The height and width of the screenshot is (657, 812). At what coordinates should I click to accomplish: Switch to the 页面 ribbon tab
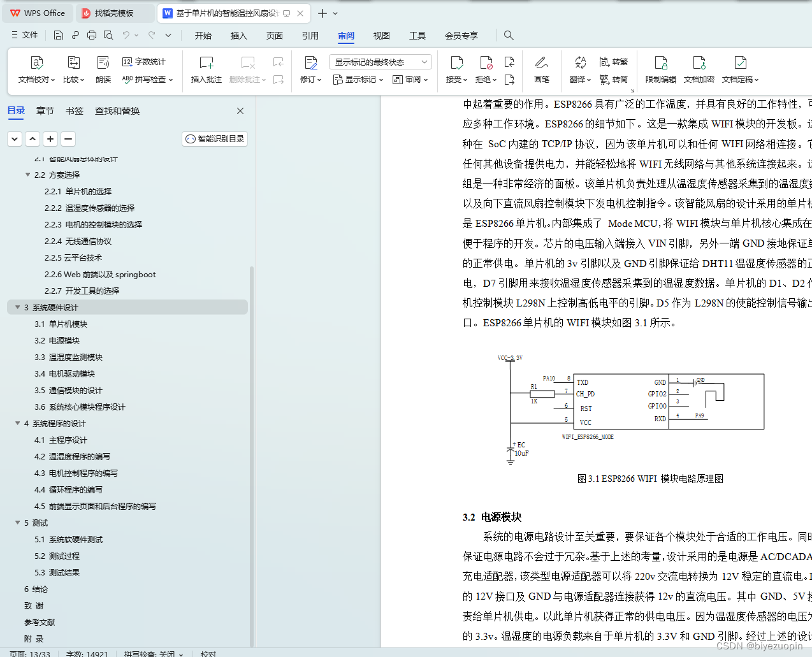(x=275, y=36)
